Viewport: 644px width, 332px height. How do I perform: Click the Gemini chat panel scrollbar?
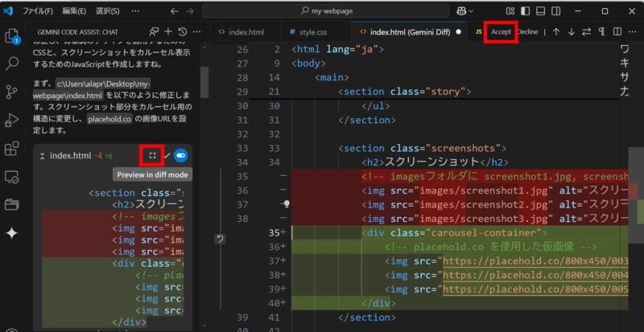(204, 82)
